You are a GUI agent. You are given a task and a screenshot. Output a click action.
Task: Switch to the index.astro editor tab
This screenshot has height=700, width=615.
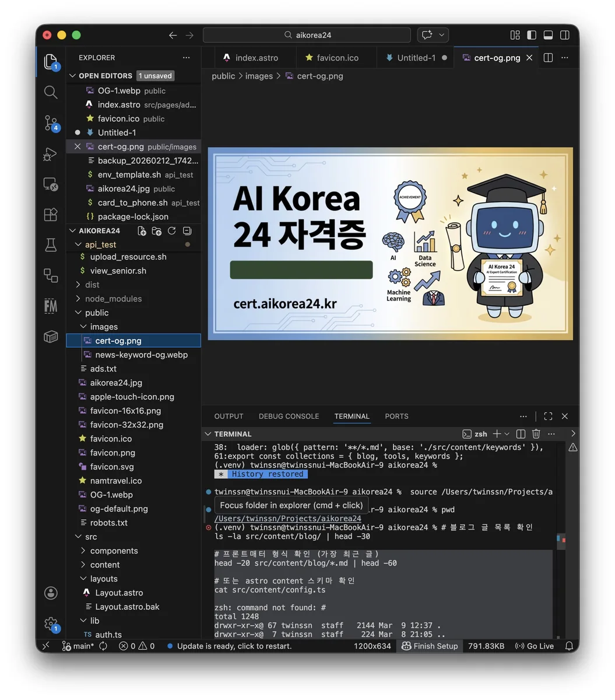point(251,58)
